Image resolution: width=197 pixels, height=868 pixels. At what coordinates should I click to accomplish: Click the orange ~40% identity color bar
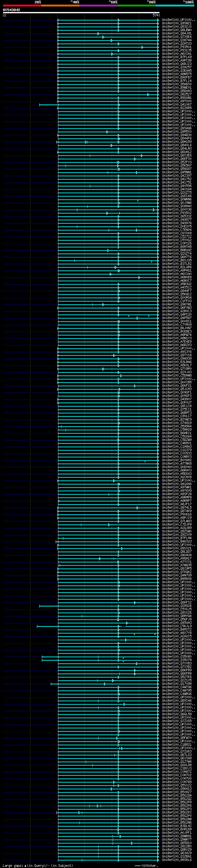coord(60,6)
